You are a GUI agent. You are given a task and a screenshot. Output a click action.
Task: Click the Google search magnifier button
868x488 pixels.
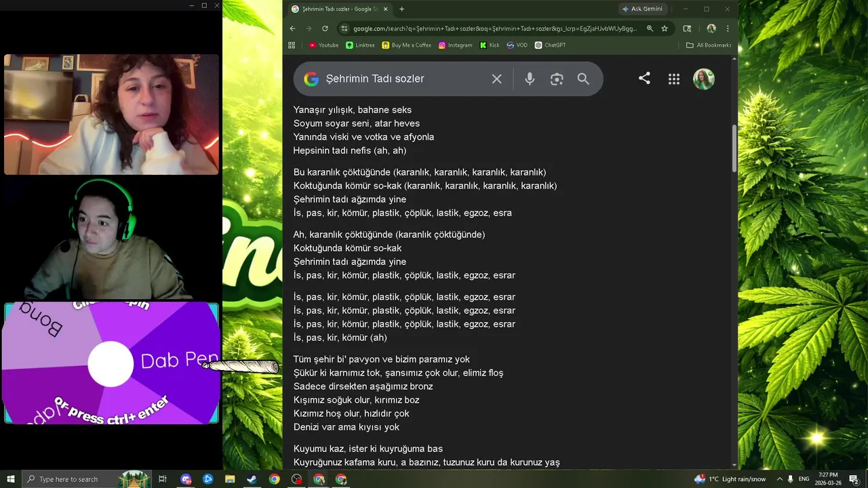(x=583, y=79)
